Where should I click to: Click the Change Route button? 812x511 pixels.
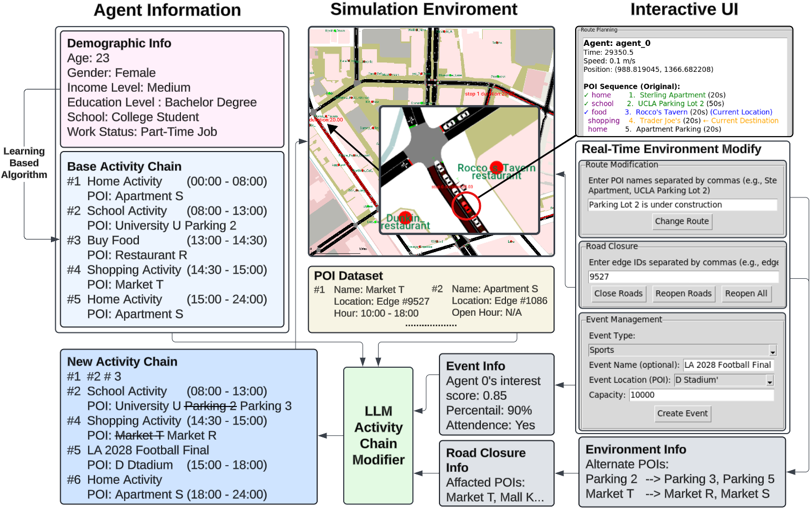click(682, 221)
